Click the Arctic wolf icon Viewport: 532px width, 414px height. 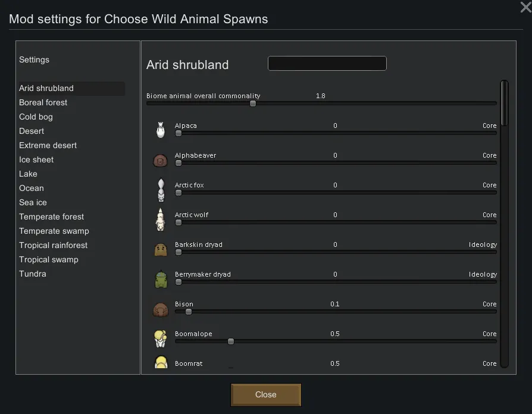160,219
